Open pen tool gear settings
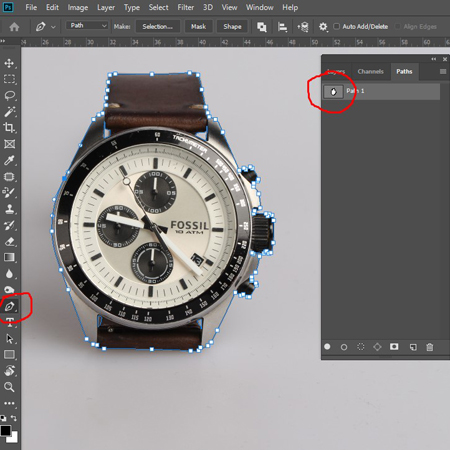 323,27
